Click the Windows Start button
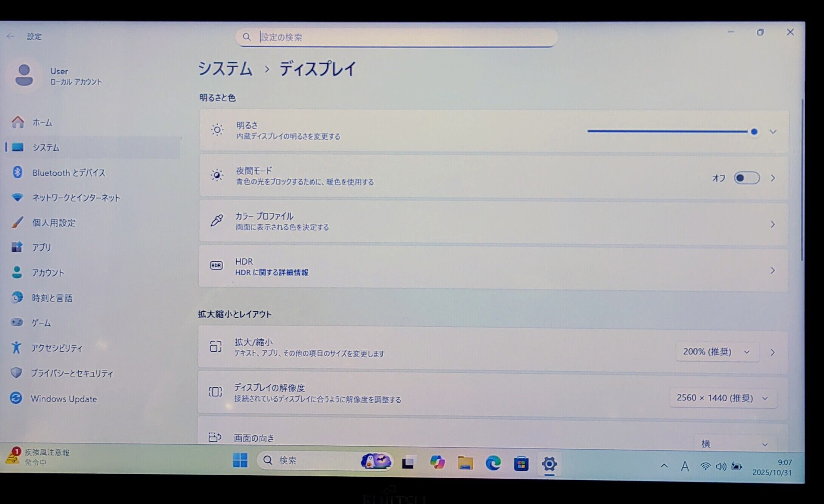 tap(240, 460)
